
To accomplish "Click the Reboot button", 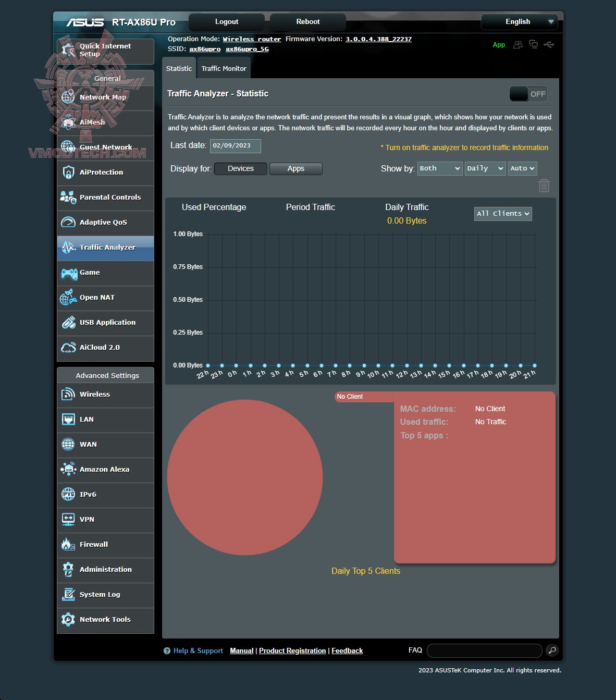I will click(x=308, y=22).
